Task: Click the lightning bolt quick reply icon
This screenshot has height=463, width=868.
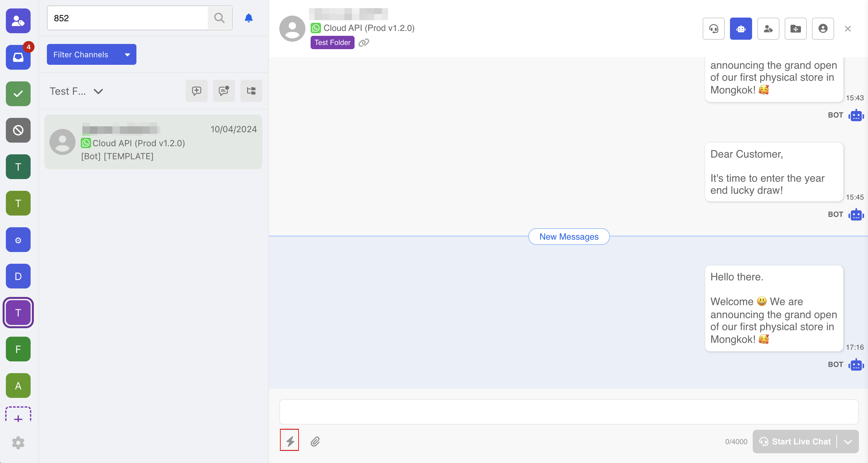Action: pyautogui.click(x=289, y=441)
